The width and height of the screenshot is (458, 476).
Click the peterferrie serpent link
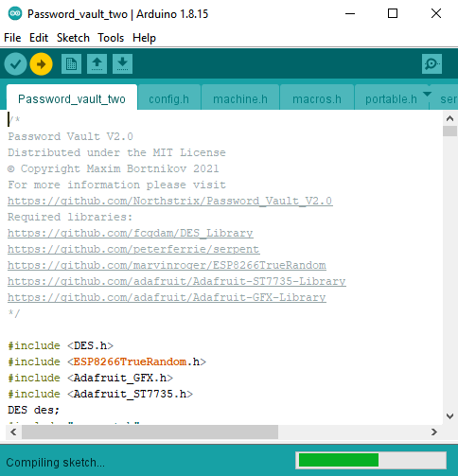point(133,249)
